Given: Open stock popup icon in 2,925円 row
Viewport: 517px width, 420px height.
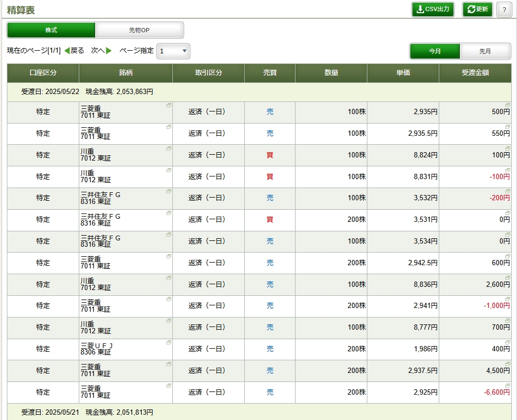Looking at the screenshot, I should tap(169, 386).
